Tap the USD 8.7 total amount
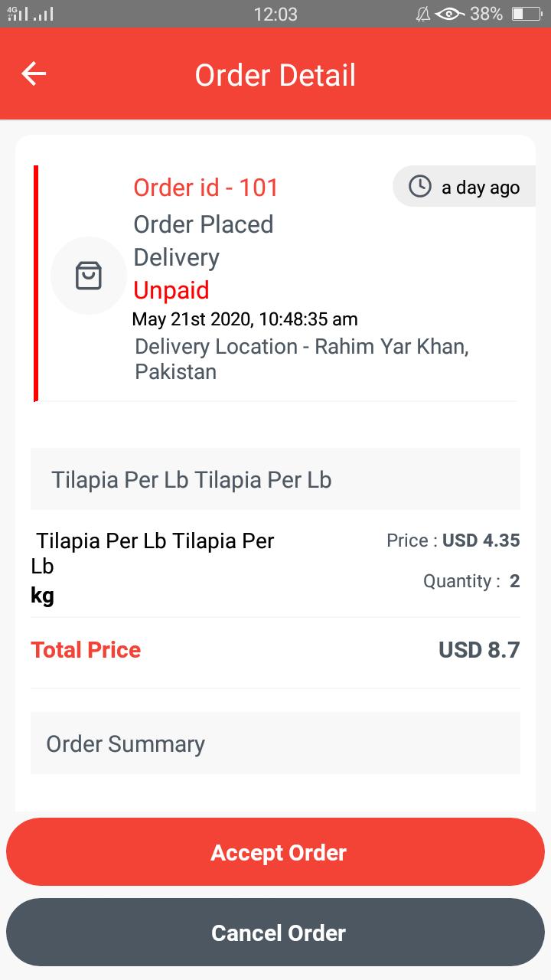The image size is (551, 980). point(479,650)
